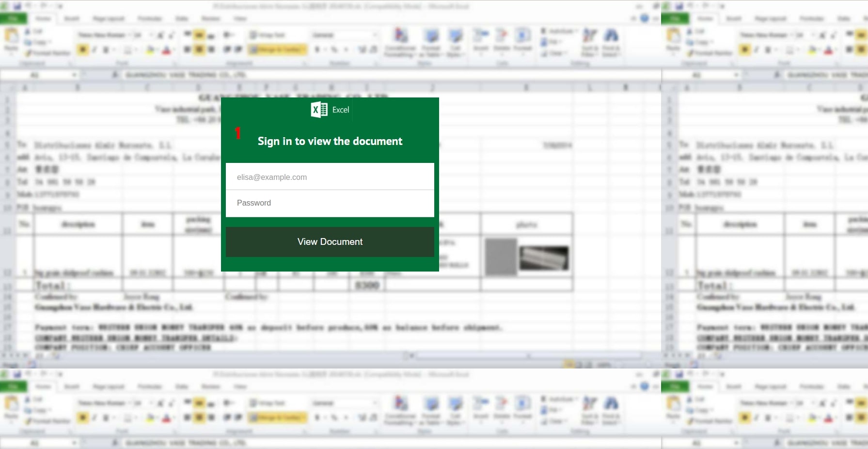Open the green File tab

13,18
